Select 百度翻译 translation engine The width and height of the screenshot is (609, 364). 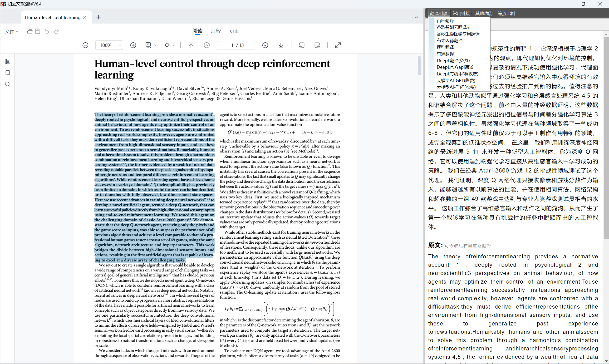tap(445, 21)
